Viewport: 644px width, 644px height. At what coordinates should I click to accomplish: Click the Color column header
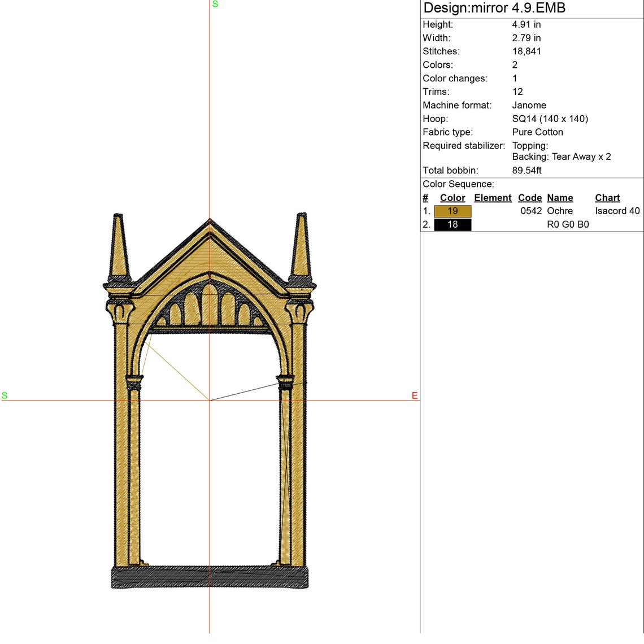pyautogui.click(x=452, y=198)
